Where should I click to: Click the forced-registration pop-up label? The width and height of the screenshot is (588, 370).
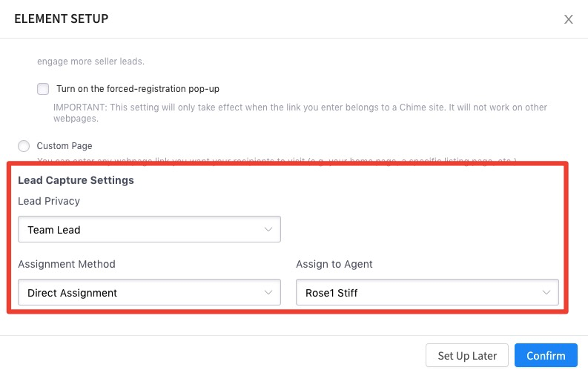click(138, 89)
